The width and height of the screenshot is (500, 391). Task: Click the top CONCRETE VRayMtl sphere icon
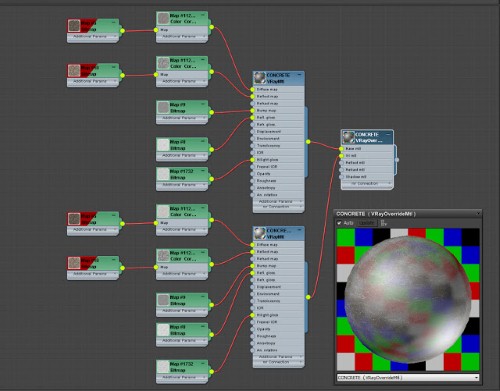tap(260, 78)
